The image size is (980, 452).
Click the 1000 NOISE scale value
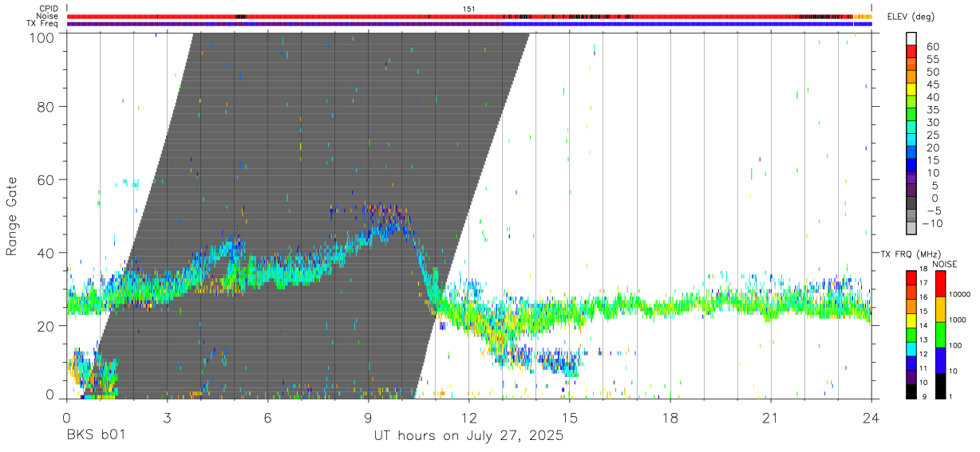pos(958,320)
